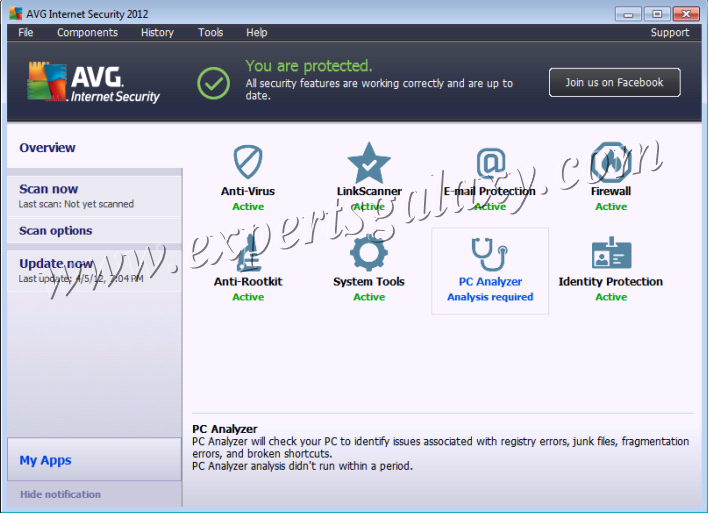Open the E-mail Protection @ icon
708x513 pixels.
coord(490,163)
